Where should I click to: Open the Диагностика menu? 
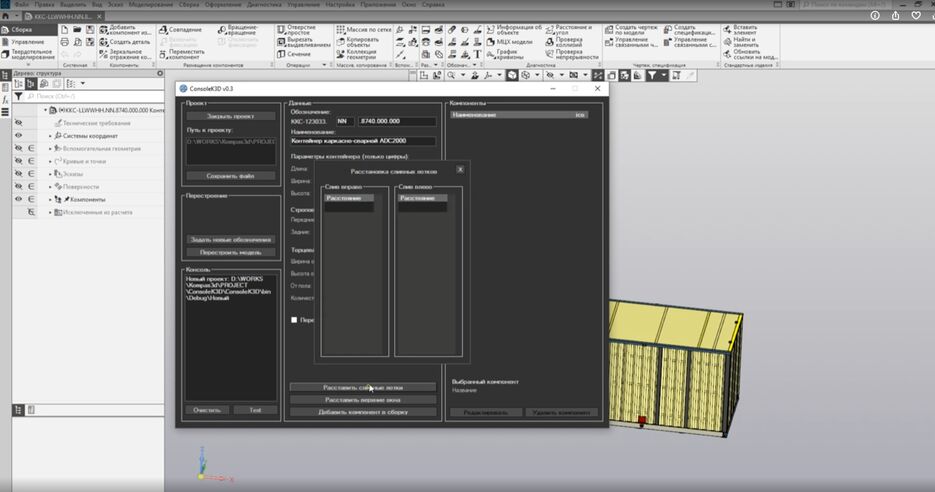click(264, 4)
